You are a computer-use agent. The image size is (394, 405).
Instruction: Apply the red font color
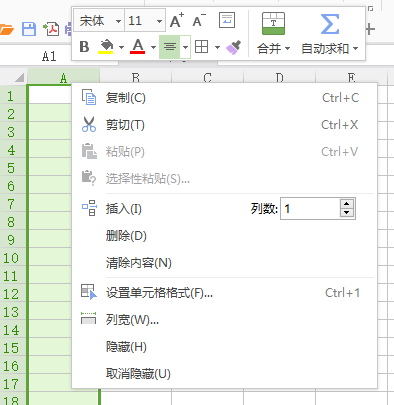coord(138,47)
